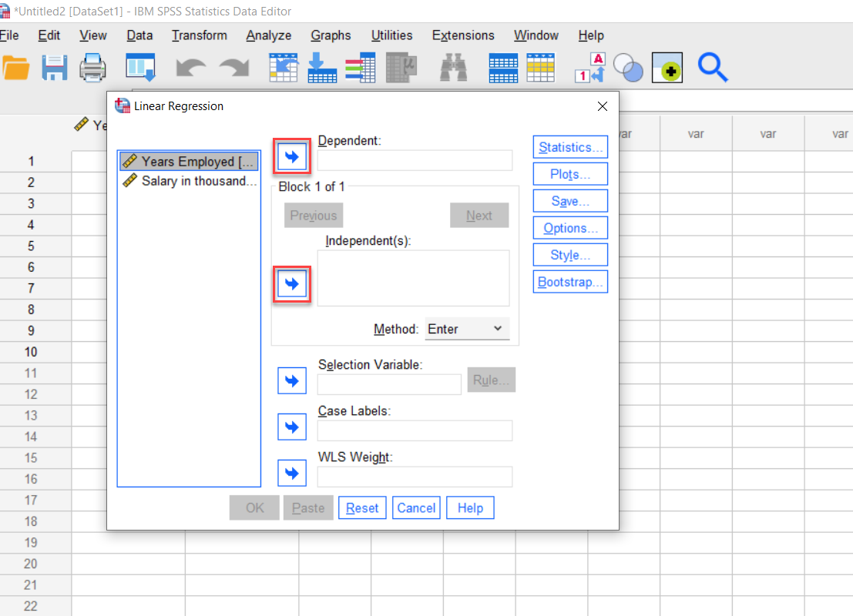Recall recently used dialogs icon
Image resolution: width=853 pixels, height=616 pixels.
pyautogui.click(x=140, y=68)
